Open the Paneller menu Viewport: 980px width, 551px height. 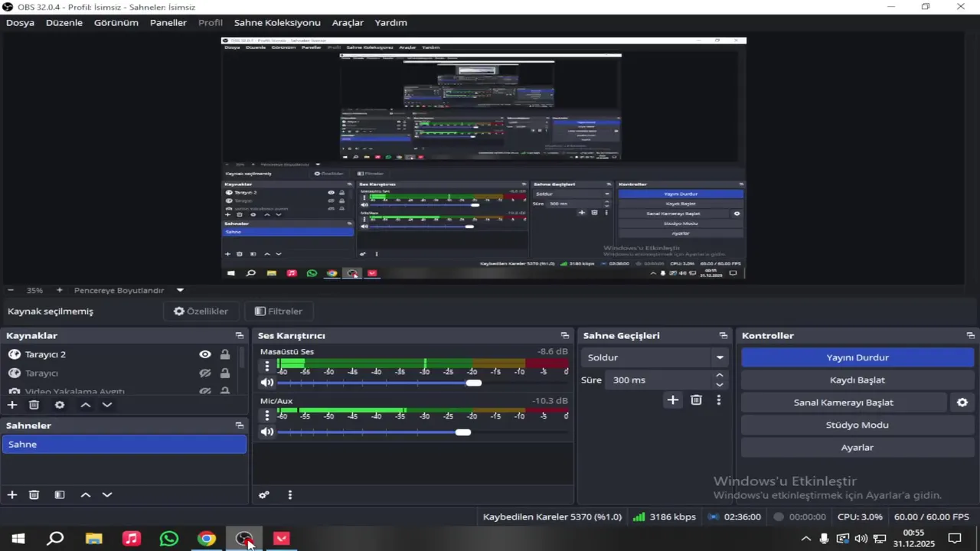[168, 23]
